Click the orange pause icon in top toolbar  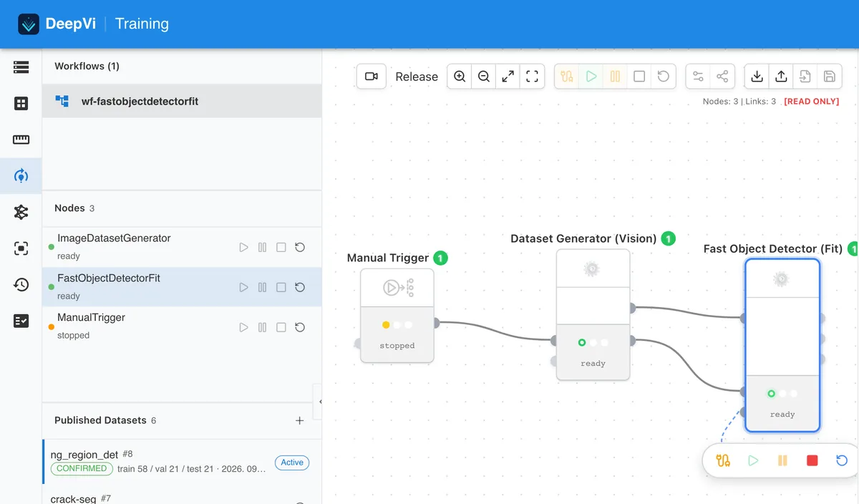click(x=615, y=77)
